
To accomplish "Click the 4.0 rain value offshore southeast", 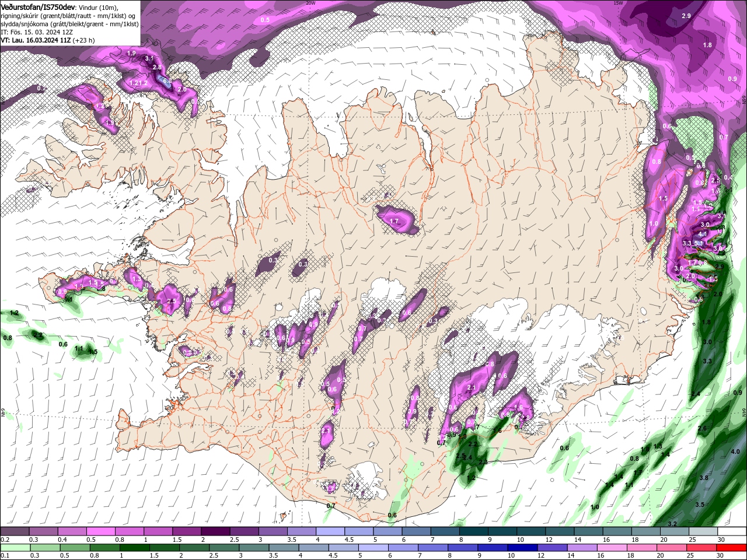I will coord(735,452).
